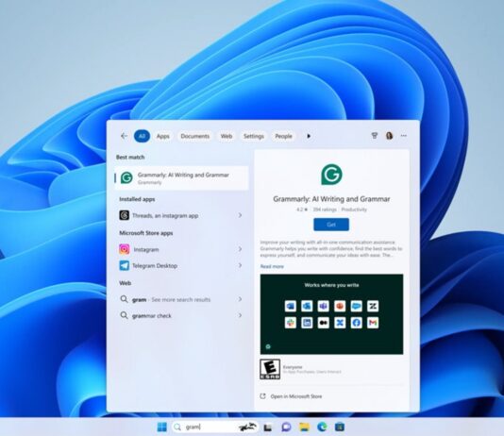Open the Windows Start button
504x436 pixels.
(x=162, y=427)
